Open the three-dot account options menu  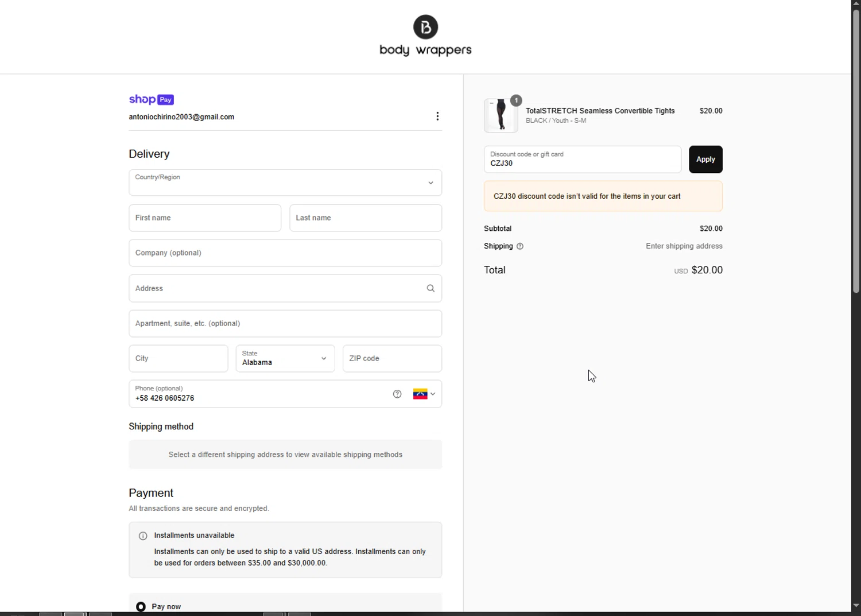437,117
